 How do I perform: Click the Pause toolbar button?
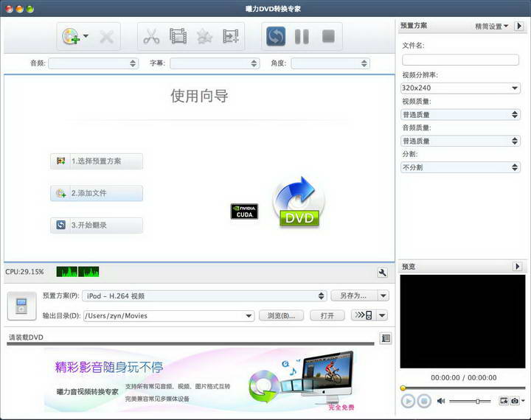point(302,37)
